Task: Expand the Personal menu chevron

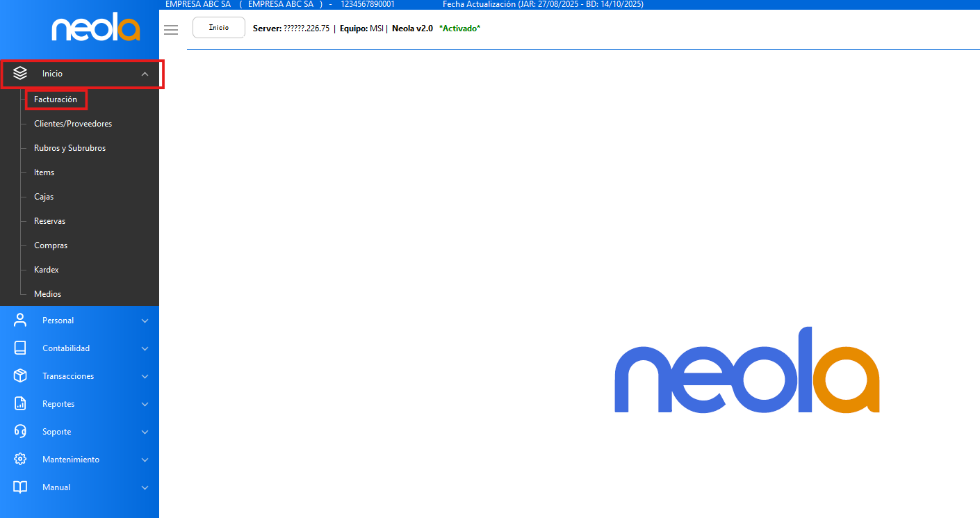Action: point(145,321)
